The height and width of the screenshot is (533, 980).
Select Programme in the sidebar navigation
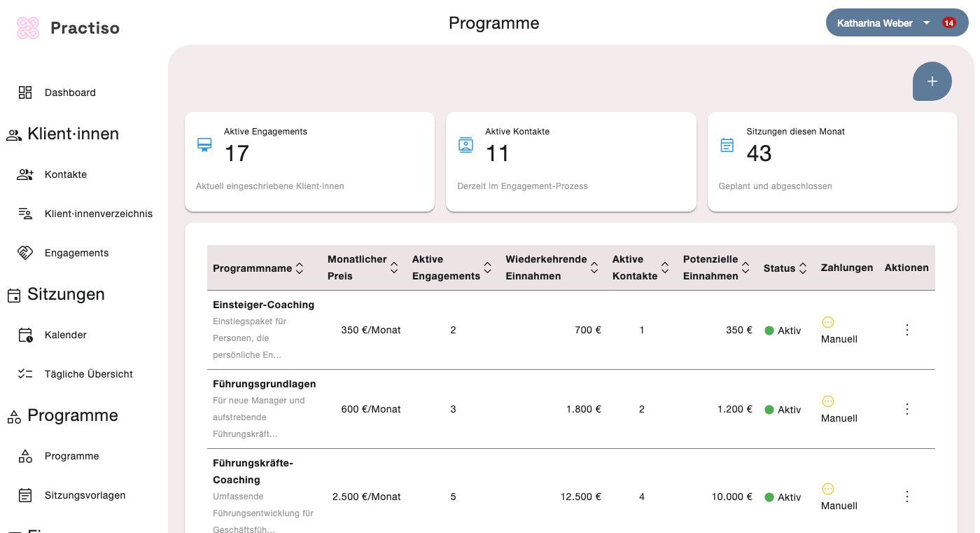click(71, 456)
